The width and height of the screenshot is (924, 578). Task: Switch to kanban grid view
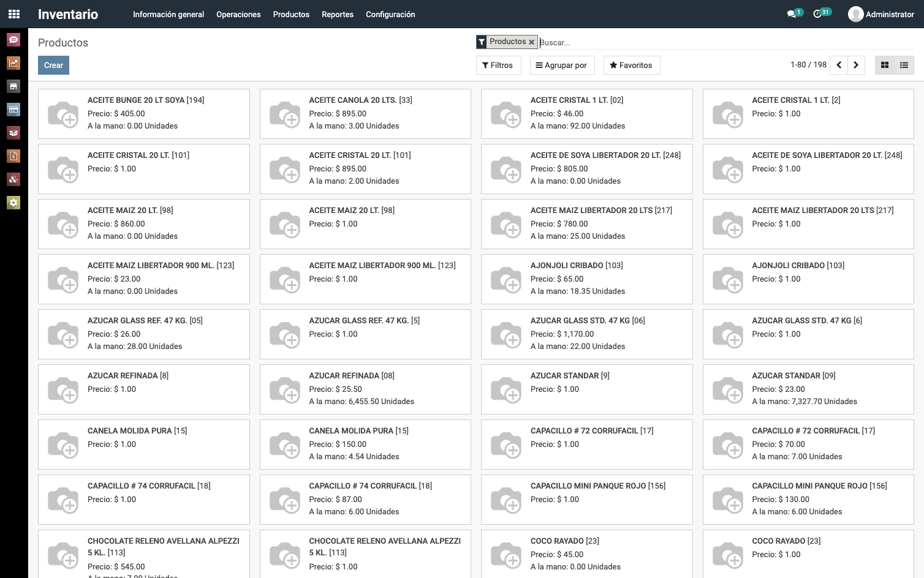pyautogui.click(x=885, y=65)
